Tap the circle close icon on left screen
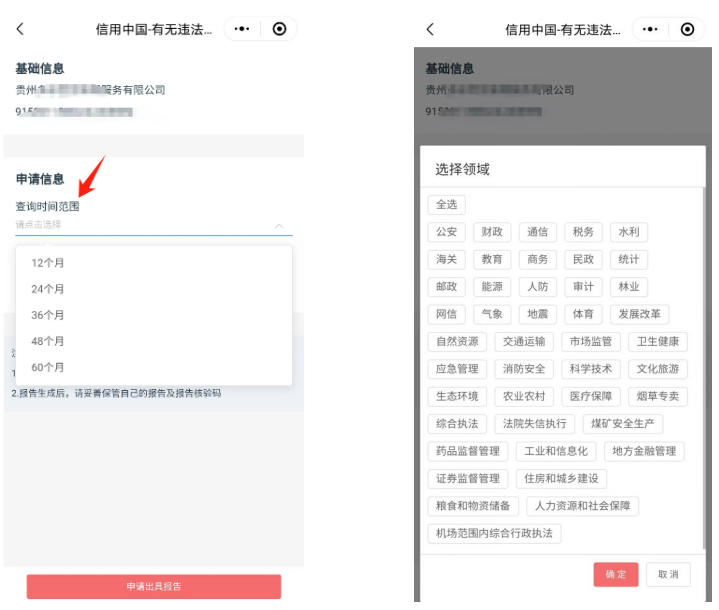 (x=279, y=30)
